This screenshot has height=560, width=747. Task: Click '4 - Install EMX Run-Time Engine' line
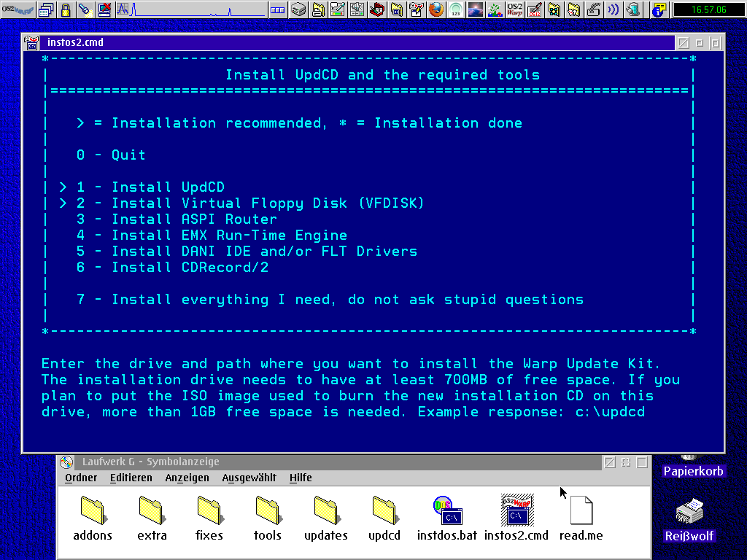pos(212,236)
